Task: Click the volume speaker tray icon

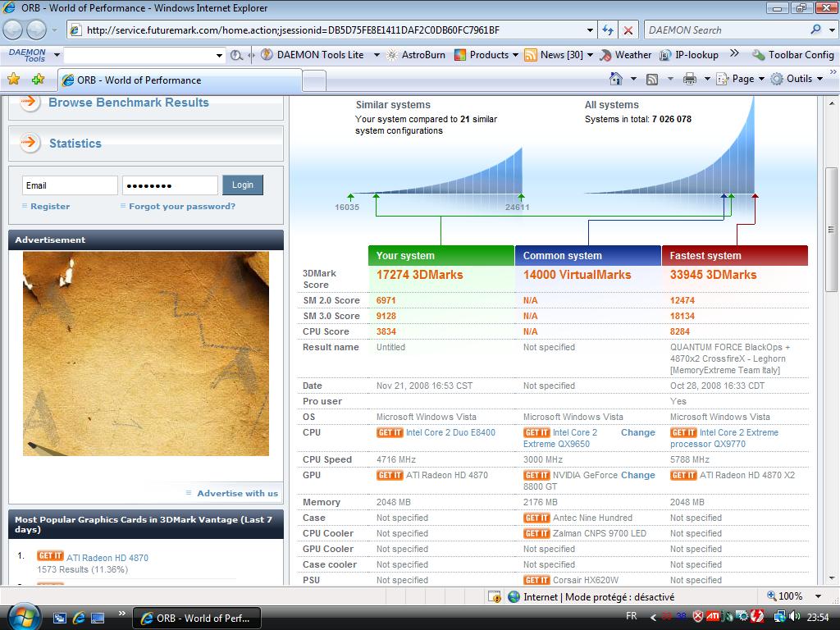Action: tap(795, 617)
